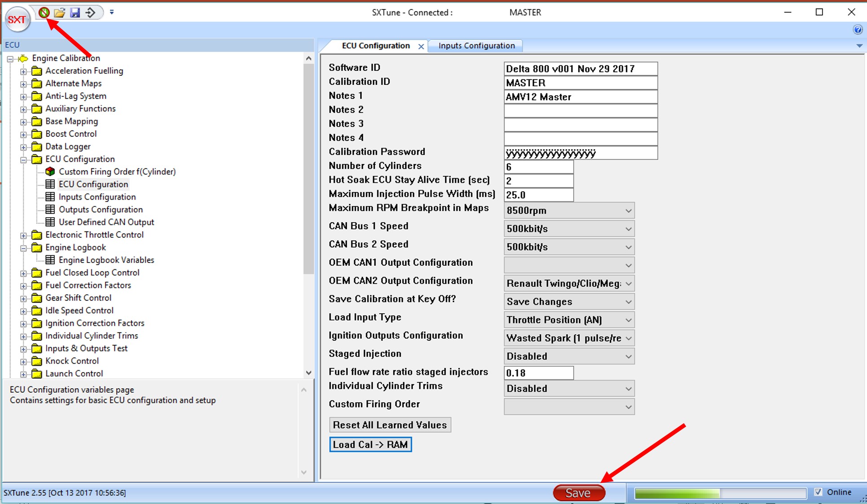Click the disconnect ECU plug icon
Viewport: 867px width, 504px height.
44,13
